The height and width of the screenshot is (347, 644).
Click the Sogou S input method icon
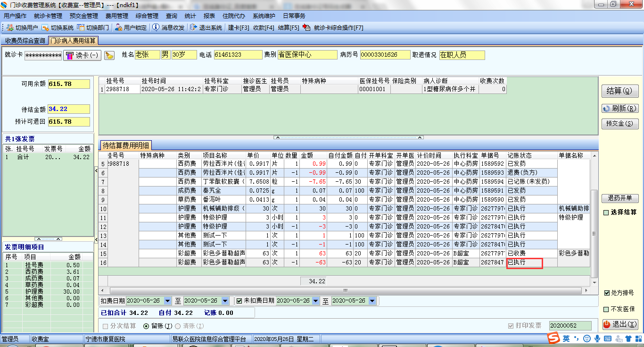(553, 338)
